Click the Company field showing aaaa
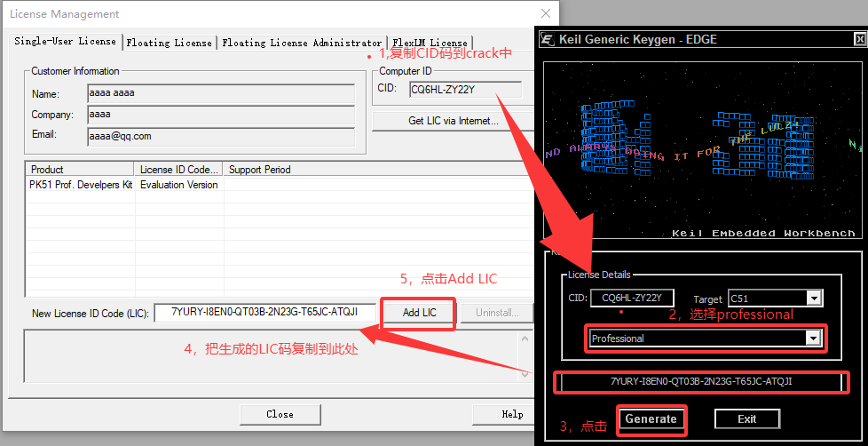This screenshot has width=868, height=446. tap(221, 115)
